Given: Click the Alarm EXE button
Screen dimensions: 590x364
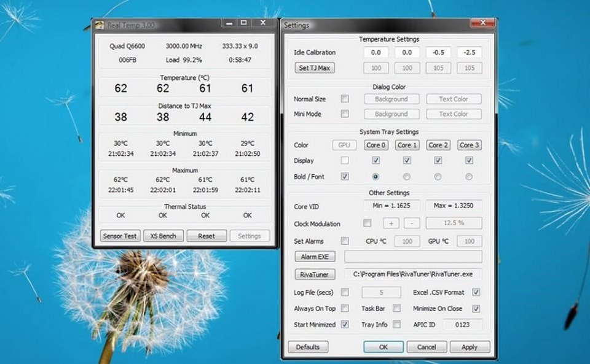Looking at the screenshot, I should point(315,257).
